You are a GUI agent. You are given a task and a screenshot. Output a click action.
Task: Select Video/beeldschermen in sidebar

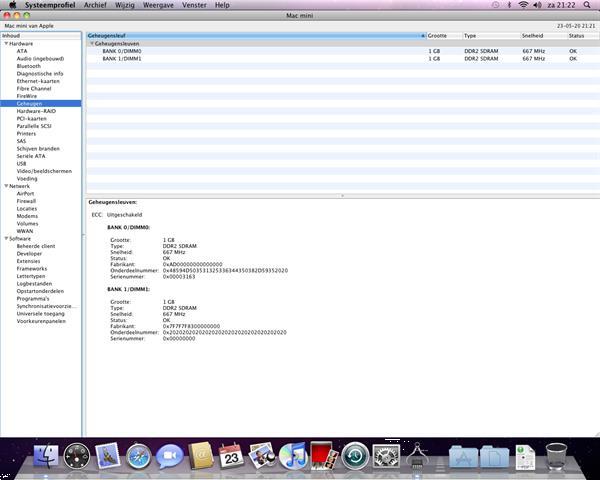tap(44, 171)
